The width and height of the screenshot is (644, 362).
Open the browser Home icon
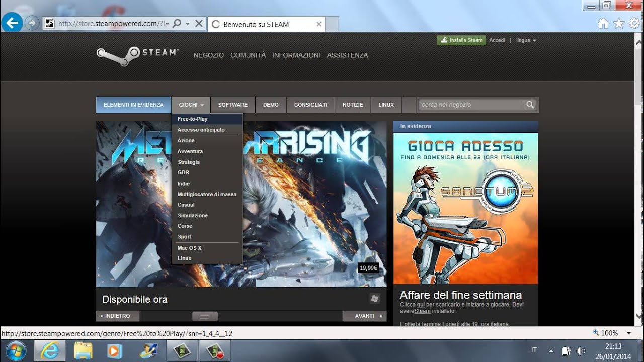pos(603,23)
